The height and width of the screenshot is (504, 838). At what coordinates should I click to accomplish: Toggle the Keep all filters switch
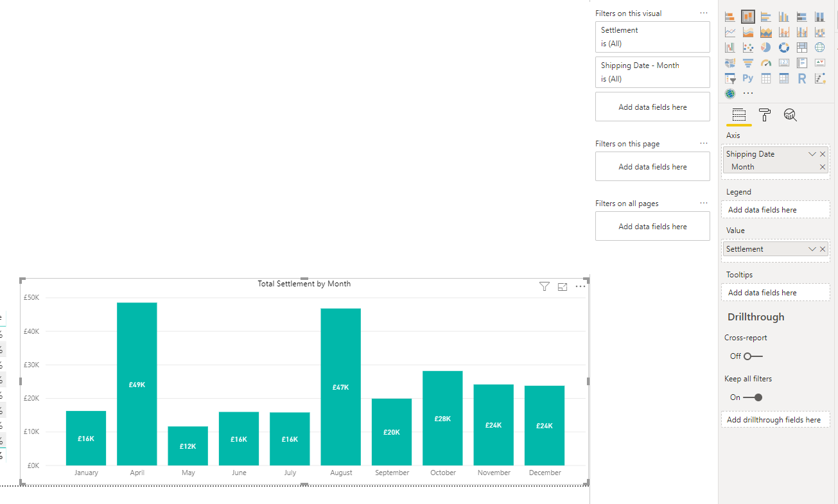[753, 397]
